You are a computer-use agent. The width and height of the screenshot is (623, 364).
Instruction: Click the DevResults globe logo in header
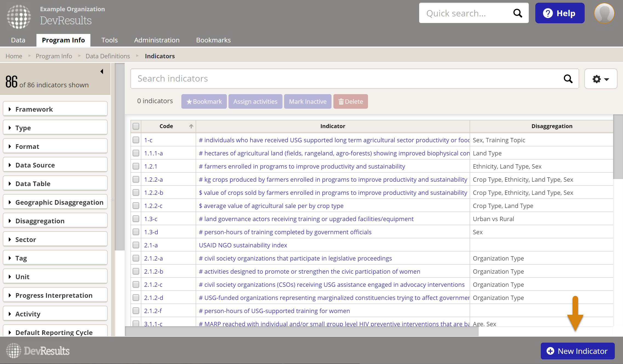pos(19,16)
